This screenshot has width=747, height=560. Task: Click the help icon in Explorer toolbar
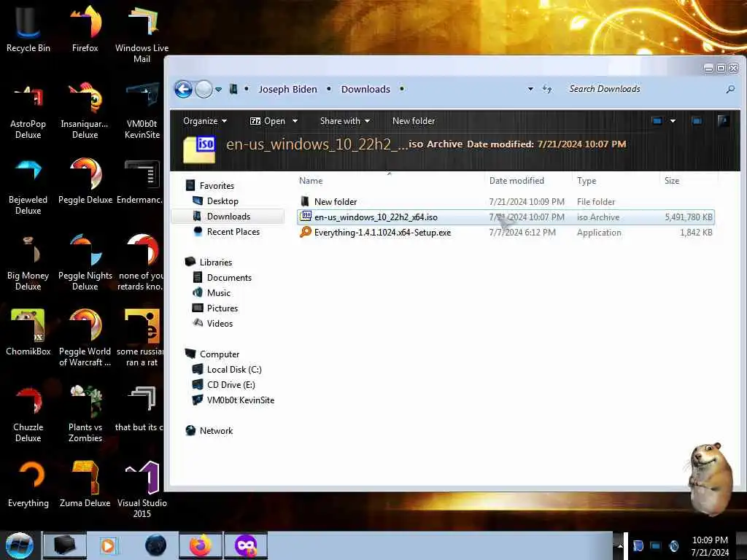pyautogui.click(x=723, y=121)
